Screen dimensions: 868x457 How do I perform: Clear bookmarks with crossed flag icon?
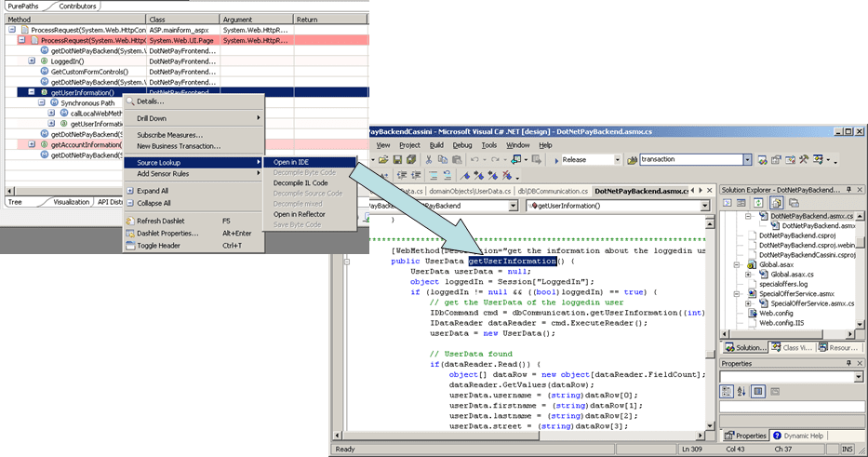point(507,176)
